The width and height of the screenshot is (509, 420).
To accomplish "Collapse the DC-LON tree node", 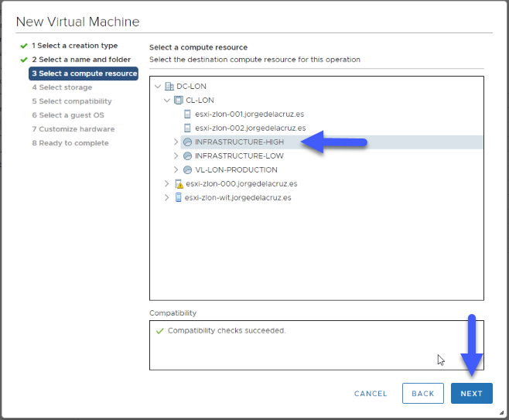I will point(158,87).
